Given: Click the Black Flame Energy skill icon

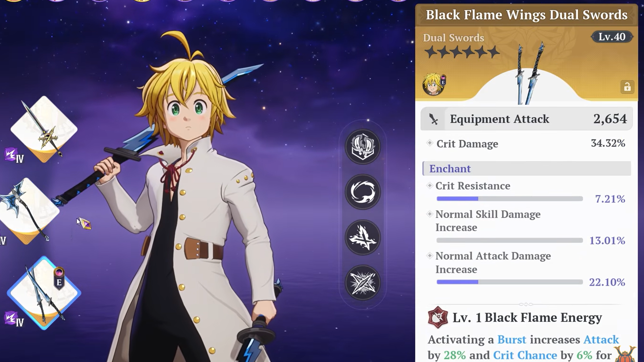Looking at the screenshot, I should [x=438, y=317].
